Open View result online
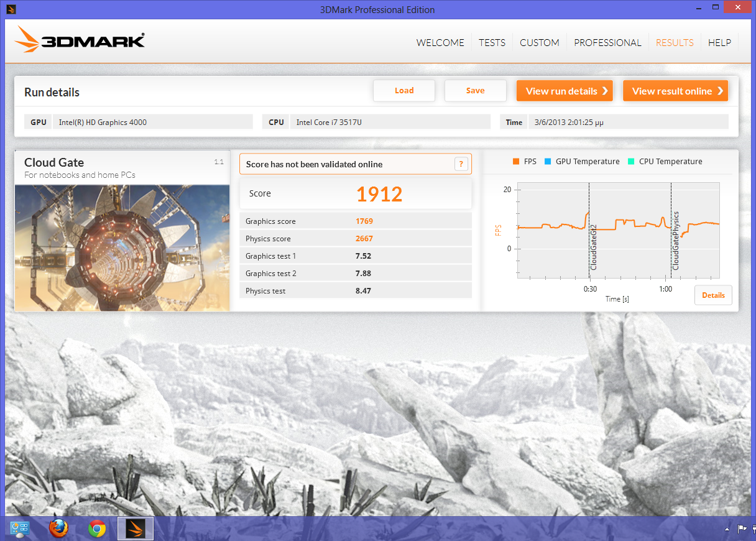This screenshot has height=541, width=756. coord(675,91)
